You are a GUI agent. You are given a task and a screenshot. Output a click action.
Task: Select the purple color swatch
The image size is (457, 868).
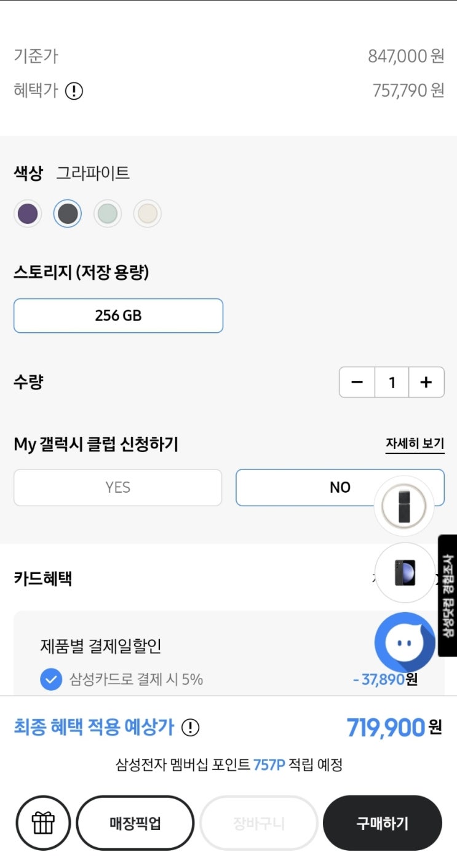coord(28,214)
